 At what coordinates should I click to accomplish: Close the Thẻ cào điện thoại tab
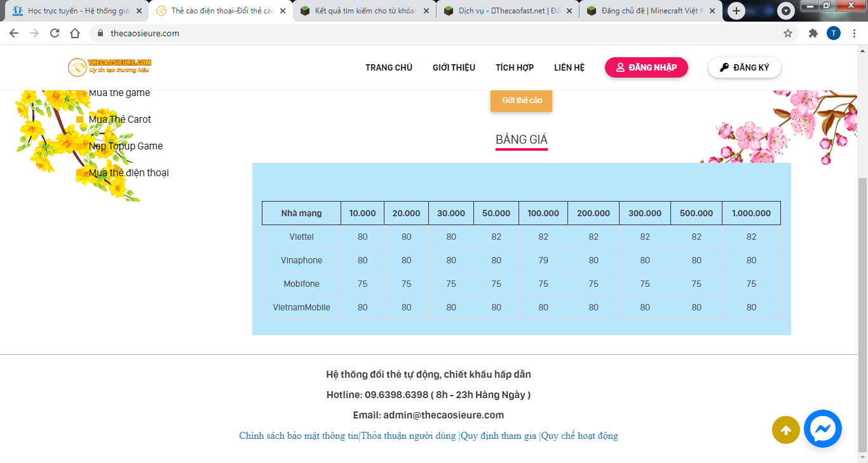(283, 11)
